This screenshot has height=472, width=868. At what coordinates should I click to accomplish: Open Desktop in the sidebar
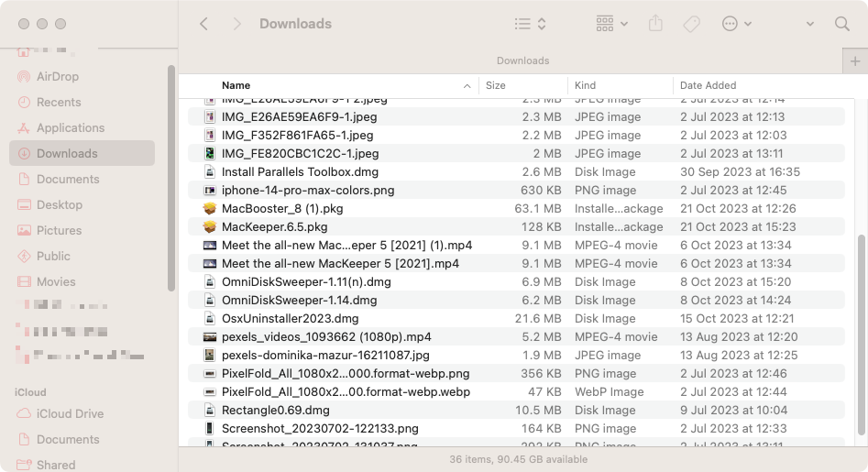(82, 204)
